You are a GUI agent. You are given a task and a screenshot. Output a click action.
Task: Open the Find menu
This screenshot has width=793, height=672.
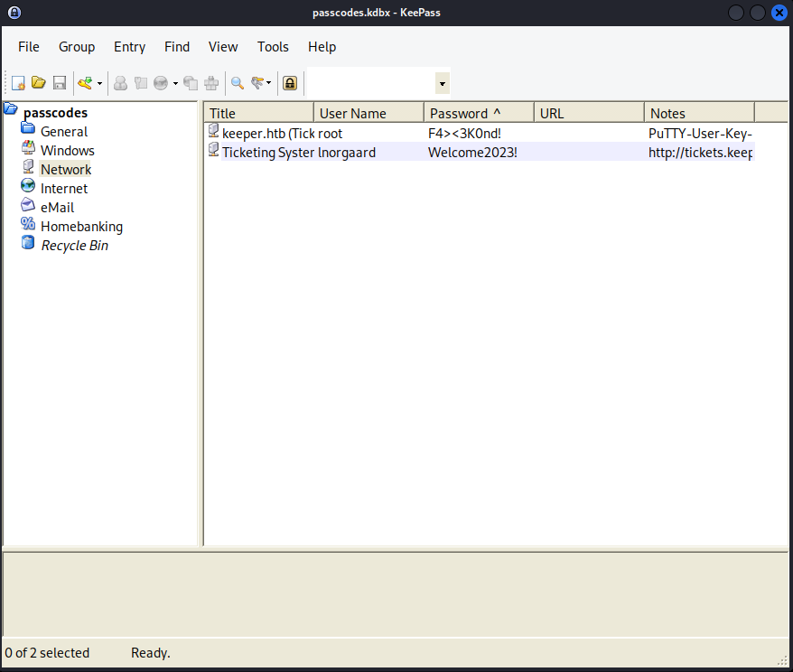click(x=177, y=47)
